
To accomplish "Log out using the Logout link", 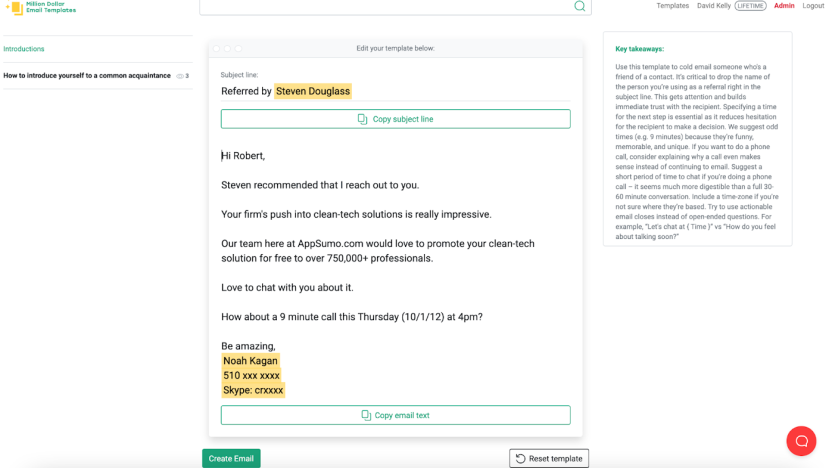I will pos(813,6).
